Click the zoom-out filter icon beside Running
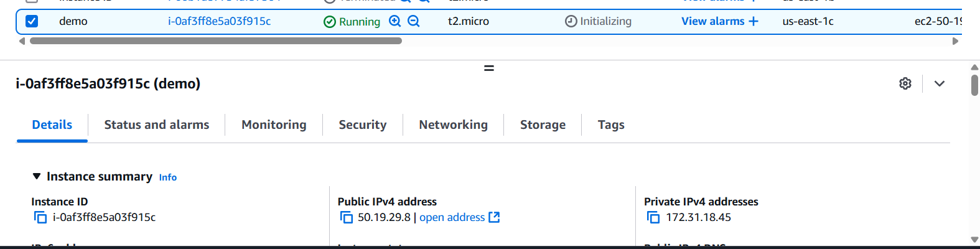This screenshot has width=980, height=249. 413,21
